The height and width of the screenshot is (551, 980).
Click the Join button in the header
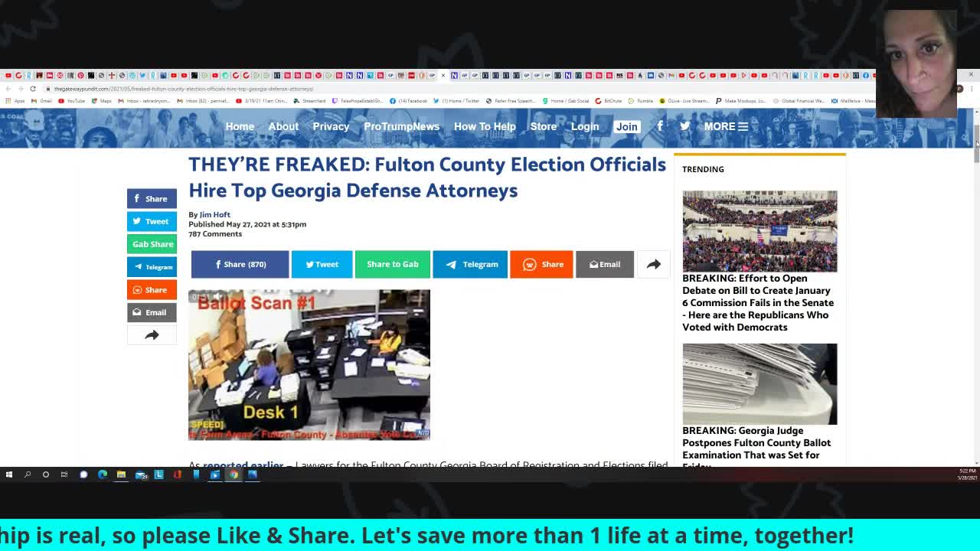(x=626, y=126)
